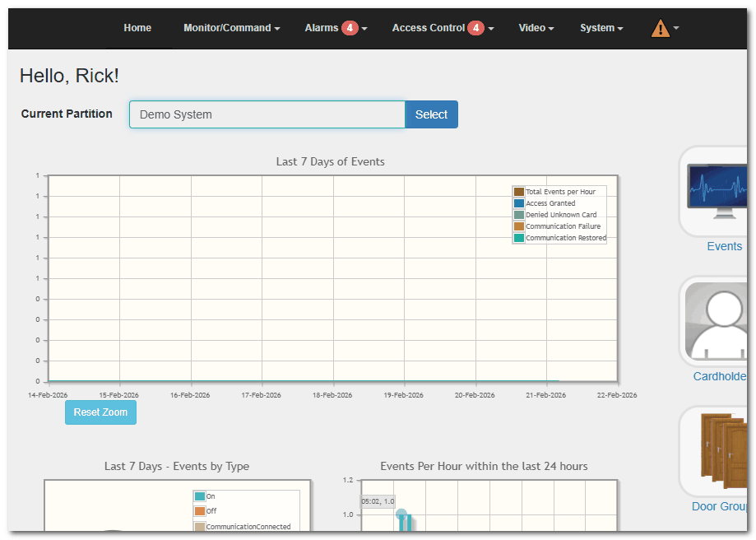Expand the System dropdown menu
The height and width of the screenshot is (540, 756).
pyautogui.click(x=601, y=28)
